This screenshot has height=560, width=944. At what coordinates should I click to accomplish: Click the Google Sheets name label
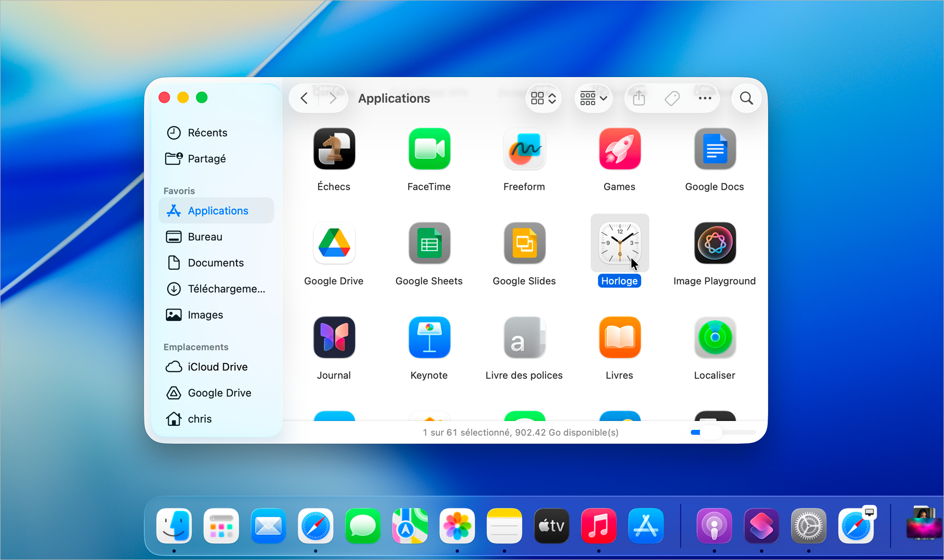(429, 281)
